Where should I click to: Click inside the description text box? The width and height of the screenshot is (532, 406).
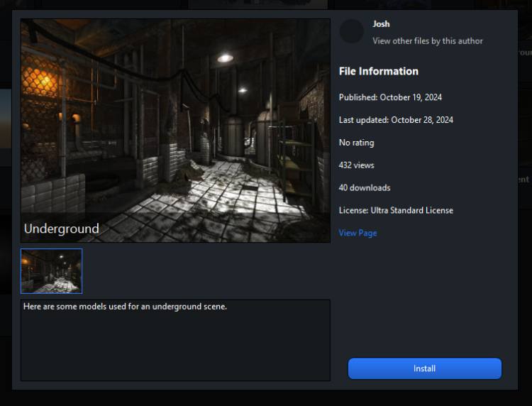(x=175, y=340)
